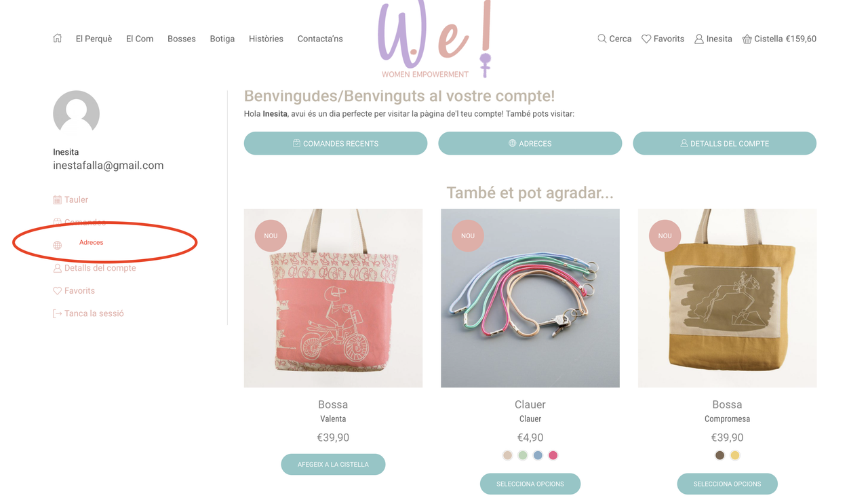Open El Perquè in navigation
Screen dimensions: 868x500
[94, 39]
